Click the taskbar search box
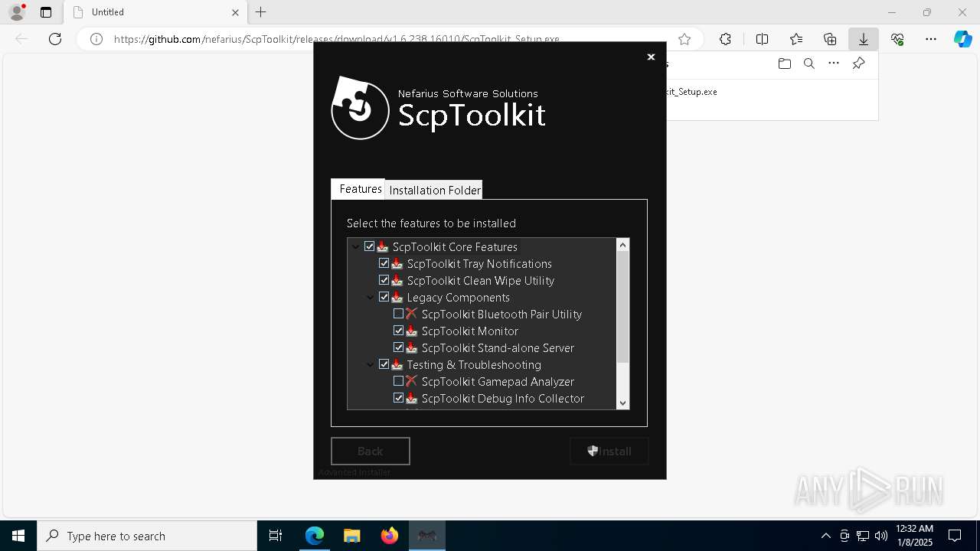 click(147, 536)
